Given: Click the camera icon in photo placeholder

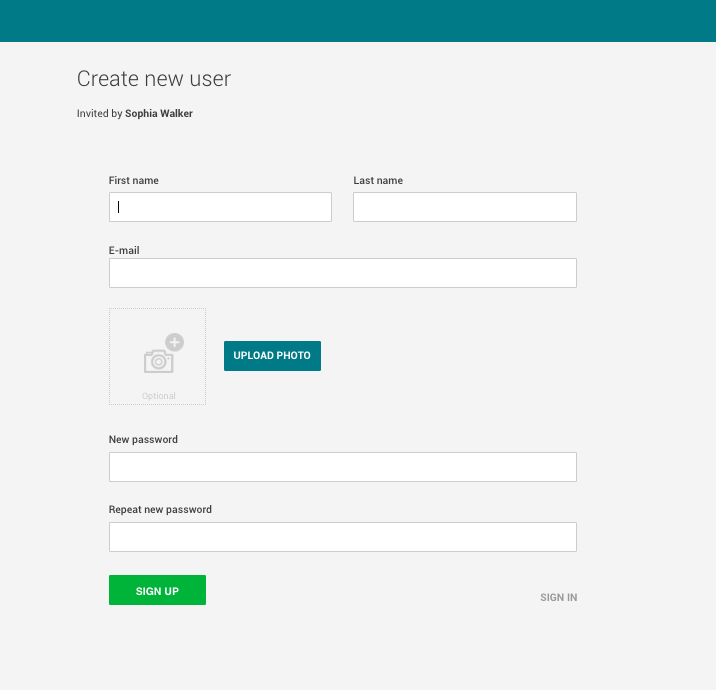Looking at the screenshot, I should [158, 360].
